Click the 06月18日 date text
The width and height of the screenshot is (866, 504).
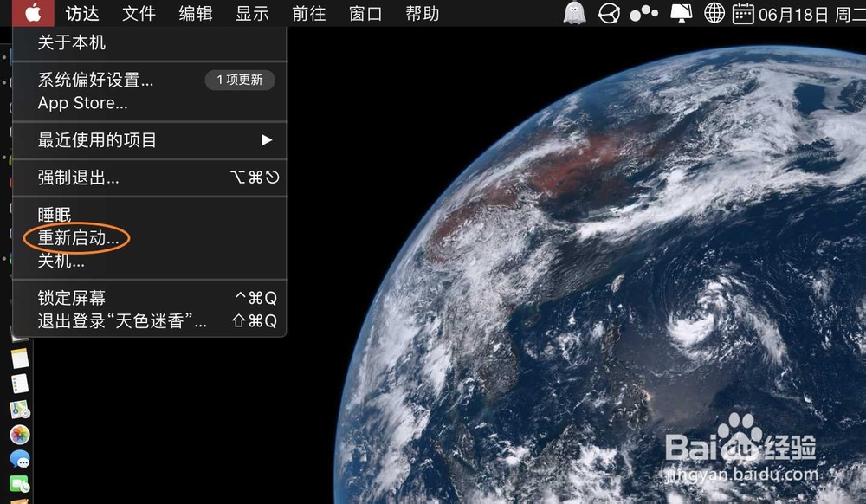pos(793,15)
